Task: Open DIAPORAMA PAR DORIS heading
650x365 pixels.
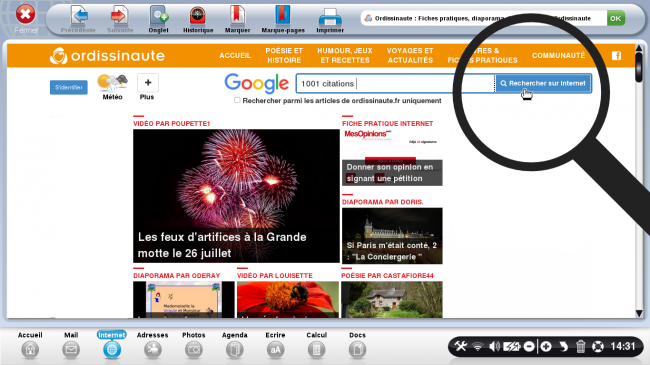Action: point(383,202)
